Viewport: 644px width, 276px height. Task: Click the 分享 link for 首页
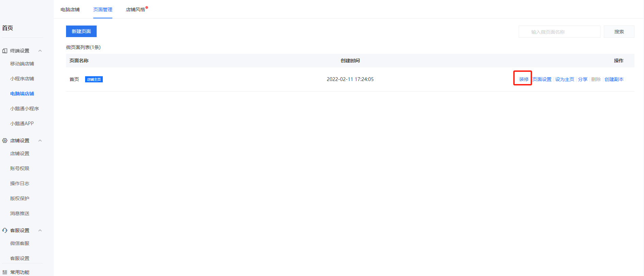pos(583,79)
